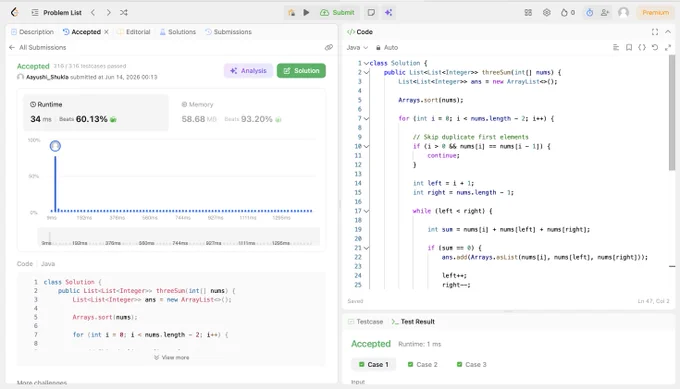
Task: Click the Premium button
Action: [655, 13]
